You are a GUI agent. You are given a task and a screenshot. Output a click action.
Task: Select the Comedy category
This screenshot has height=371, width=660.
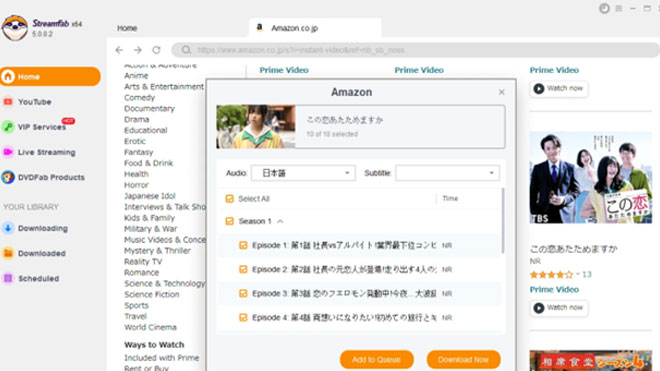pyautogui.click(x=139, y=98)
